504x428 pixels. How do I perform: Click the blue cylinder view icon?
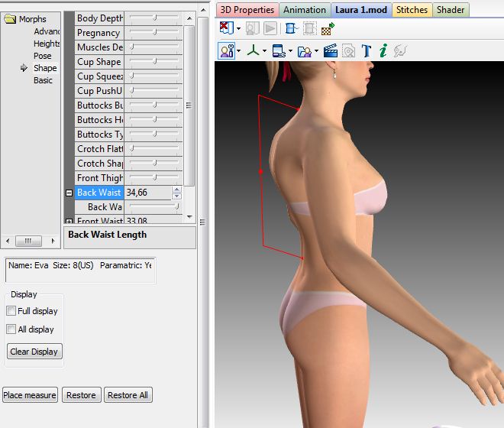(291, 29)
